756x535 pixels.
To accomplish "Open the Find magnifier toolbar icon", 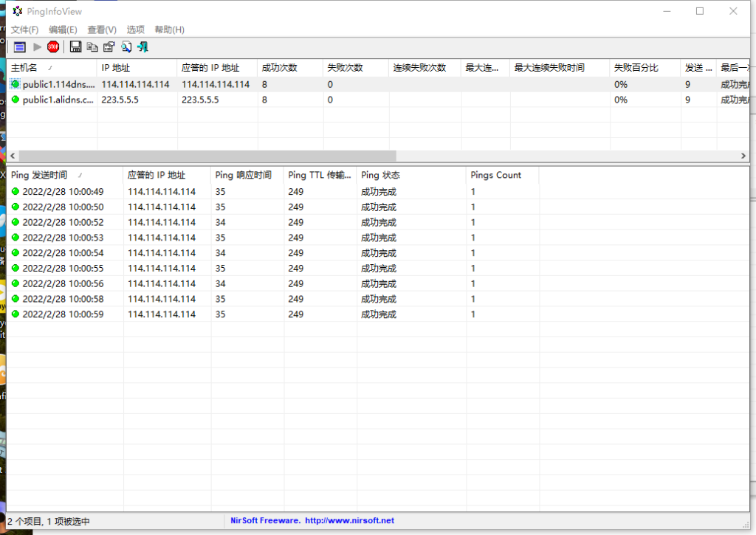I will click(x=126, y=46).
